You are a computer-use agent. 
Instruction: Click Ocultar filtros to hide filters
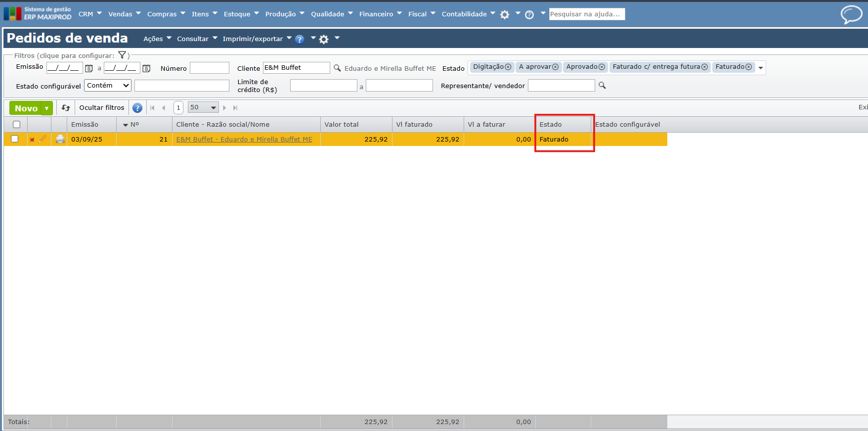tap(102, 107)
